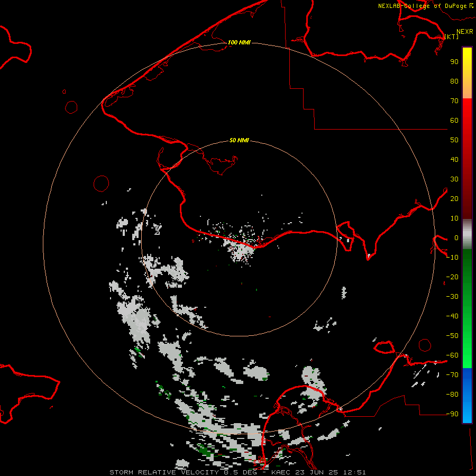
Task: Click the 20 value on velocity scale
Action: [454, 199]
